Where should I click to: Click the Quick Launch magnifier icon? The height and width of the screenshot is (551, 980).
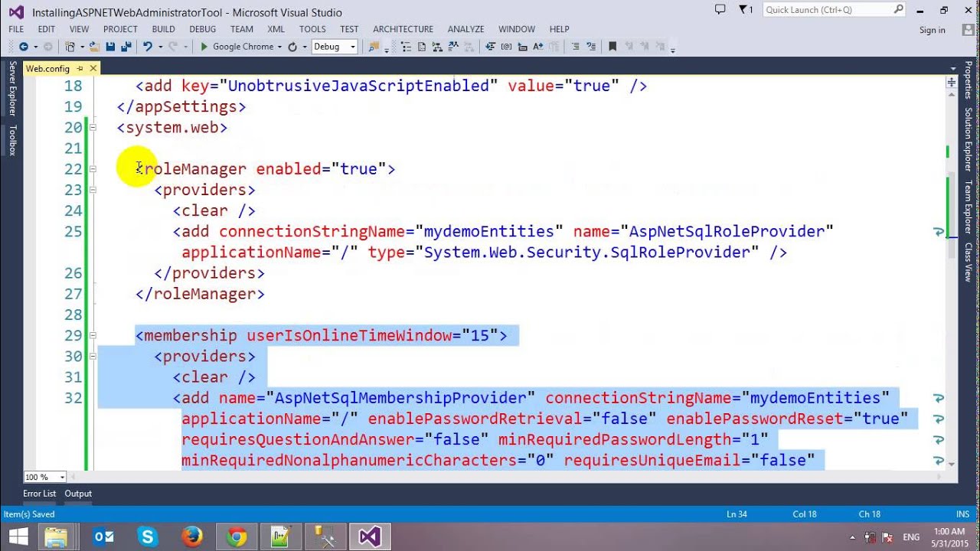click(x=899, y=9)
